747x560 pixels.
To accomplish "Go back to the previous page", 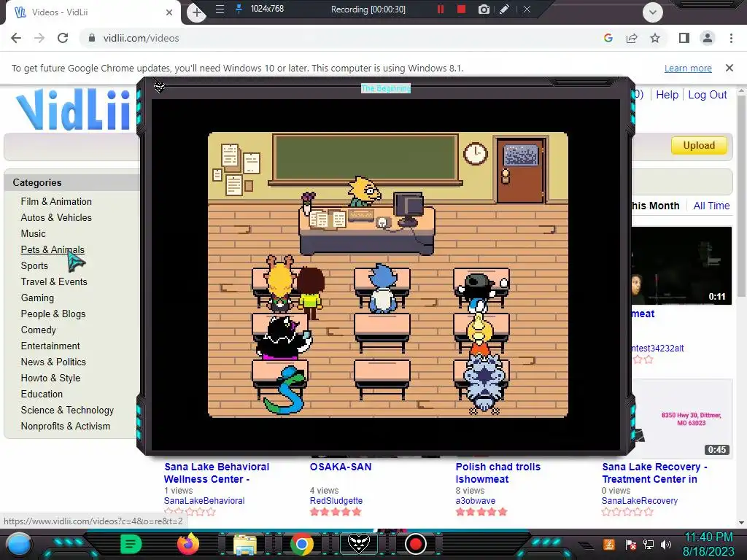I will [x=16, y=38].
